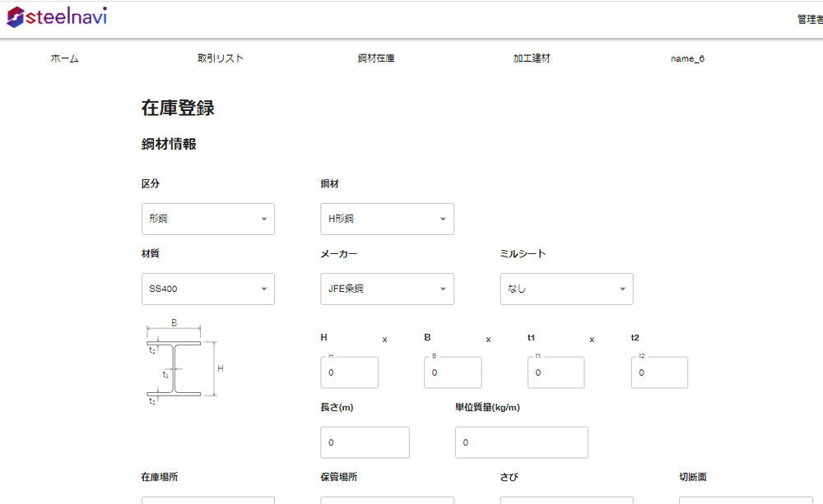Click the ミルシート label text
The height and width of the screenshot is (504, 823).
click(x=523, y=254)
